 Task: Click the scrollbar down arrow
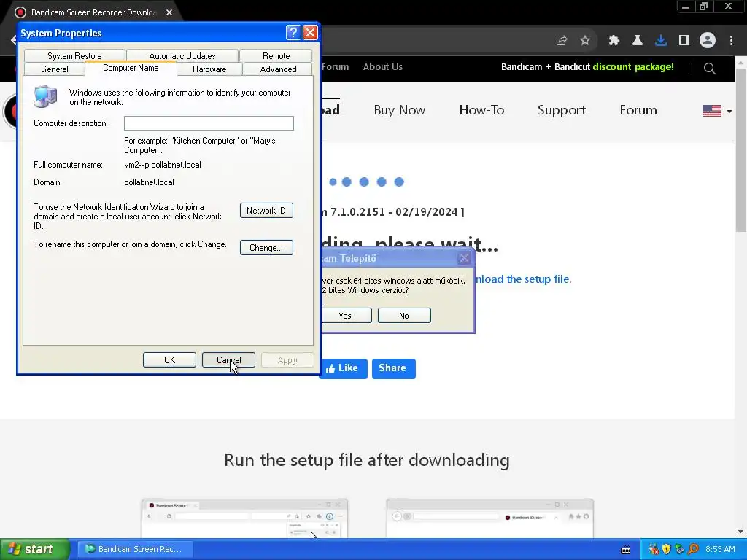(740, 532)
